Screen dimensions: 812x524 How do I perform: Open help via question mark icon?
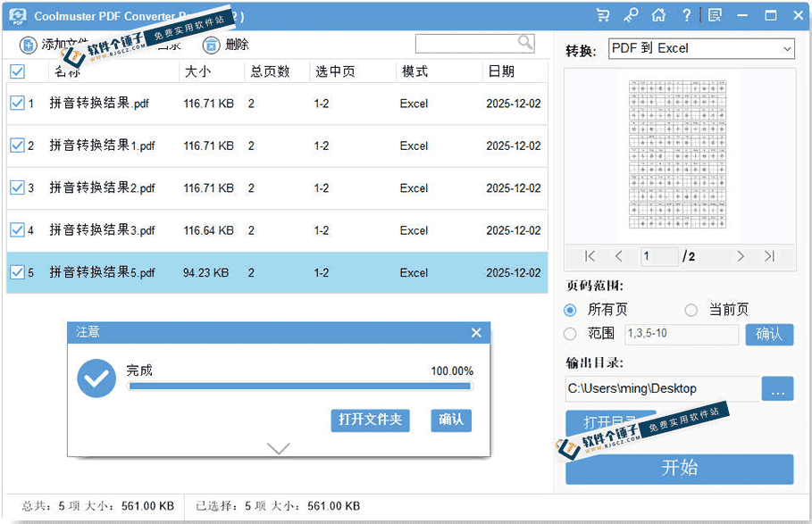click(x=686, y=15)
